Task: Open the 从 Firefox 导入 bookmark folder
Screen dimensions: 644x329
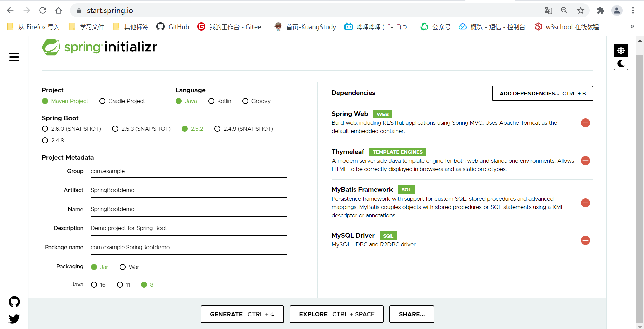Action: [x=33, y=27]
